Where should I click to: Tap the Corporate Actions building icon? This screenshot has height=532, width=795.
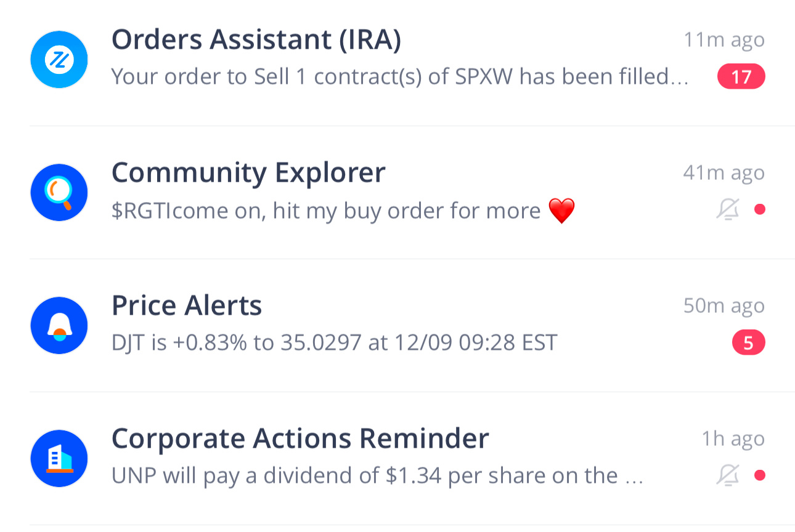tap(59, 459)
